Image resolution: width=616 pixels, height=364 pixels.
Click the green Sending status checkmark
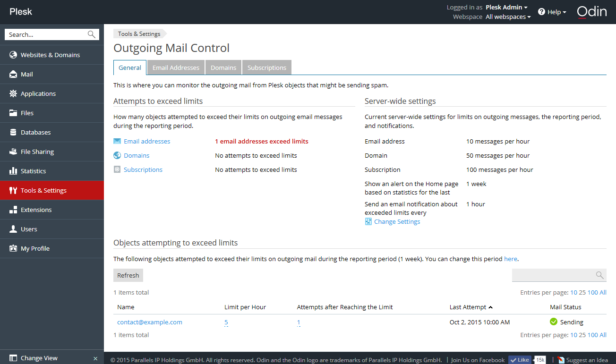point(554,322)
